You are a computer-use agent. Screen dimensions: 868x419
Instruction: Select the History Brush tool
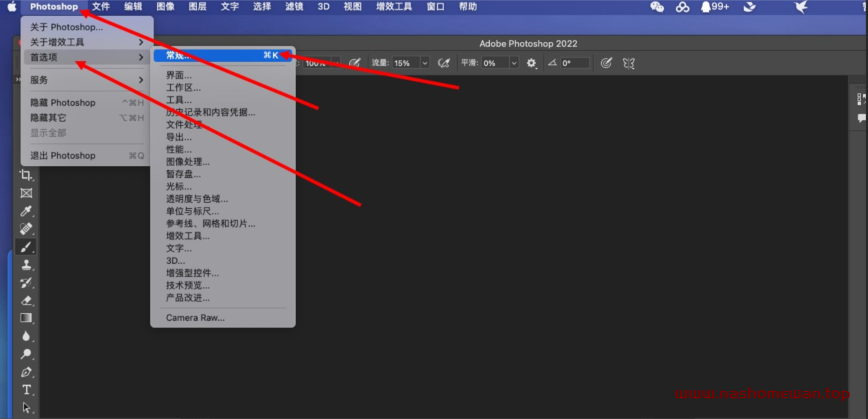[x=26, y=282]
